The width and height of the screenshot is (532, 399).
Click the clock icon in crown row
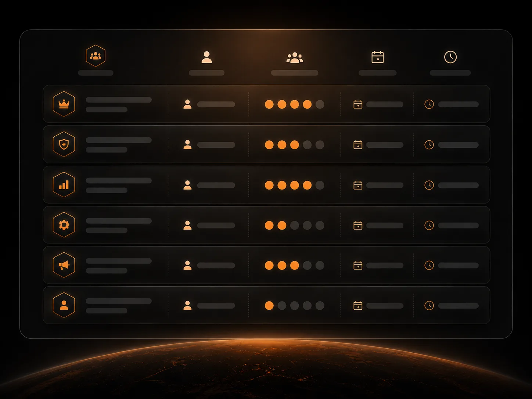coord(429,104)
